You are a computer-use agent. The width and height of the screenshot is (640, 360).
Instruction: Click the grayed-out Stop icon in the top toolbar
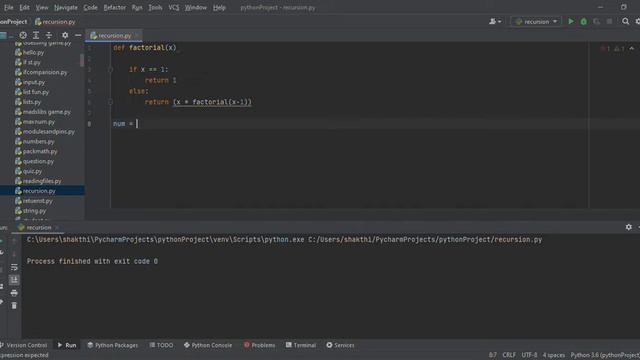(609, 22)
